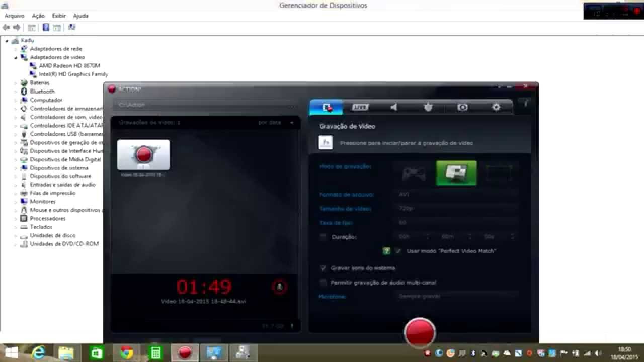Open the Calculator taskbar icon
The image size is (644, 362).
click(x=155, y=353)
